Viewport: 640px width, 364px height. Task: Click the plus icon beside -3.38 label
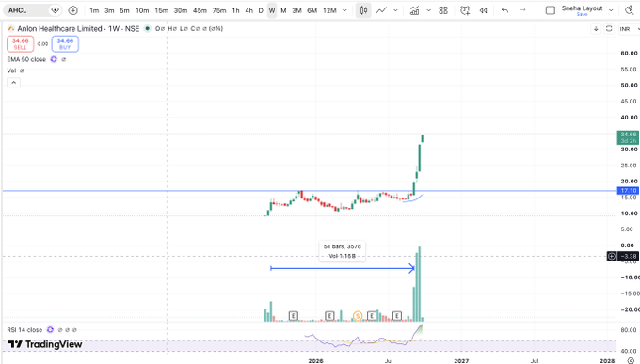[x=612, y=256]
